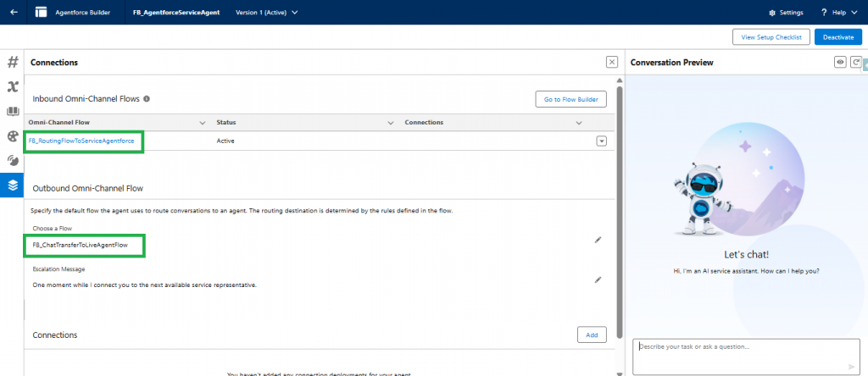Close the Connections panel
This screenshot has width=868, height=376.
612,62
